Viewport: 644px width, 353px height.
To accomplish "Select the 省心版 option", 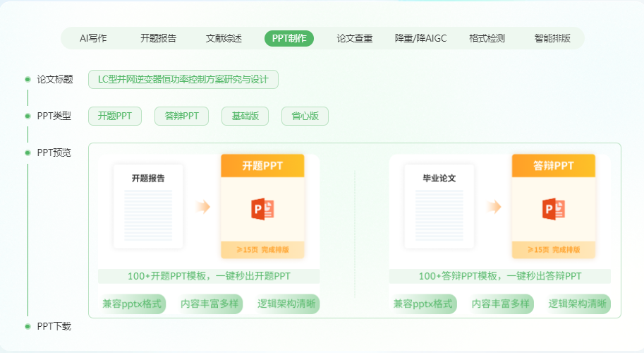I will coord(305,116).
